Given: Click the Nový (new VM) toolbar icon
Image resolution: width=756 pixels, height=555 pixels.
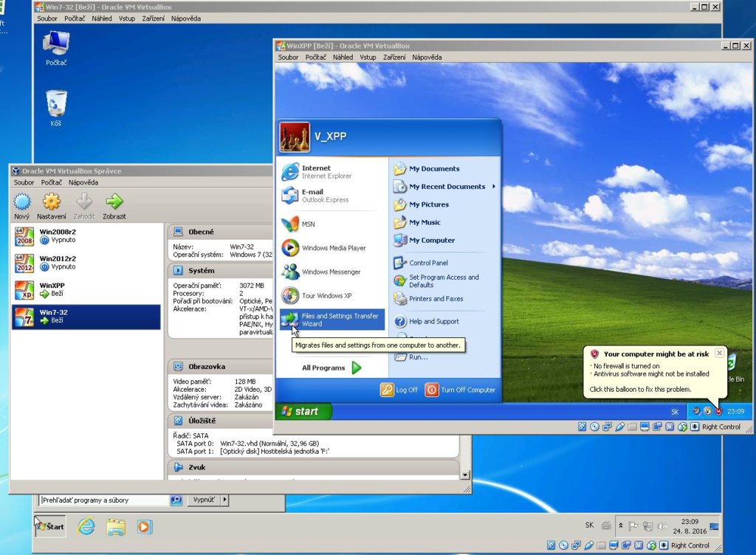Looking at the screenshot, I should click(21, 202).
